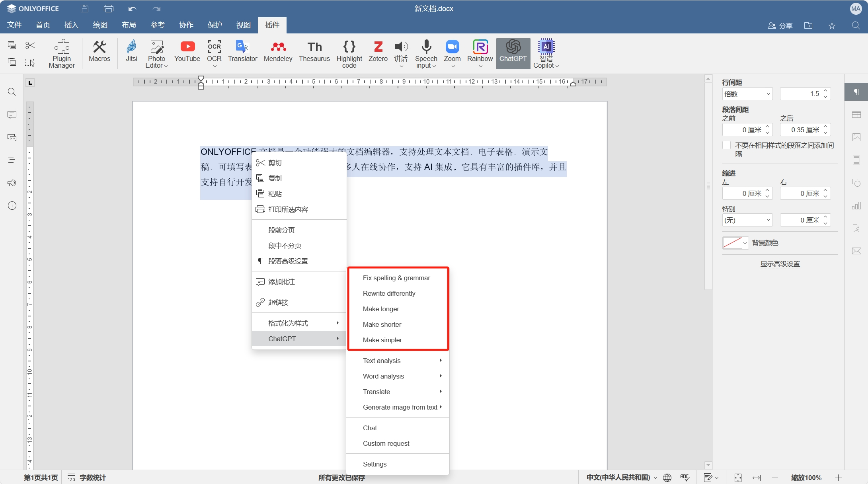
Task: Click the ChatGPT plugin button
Action: [513, 53]
